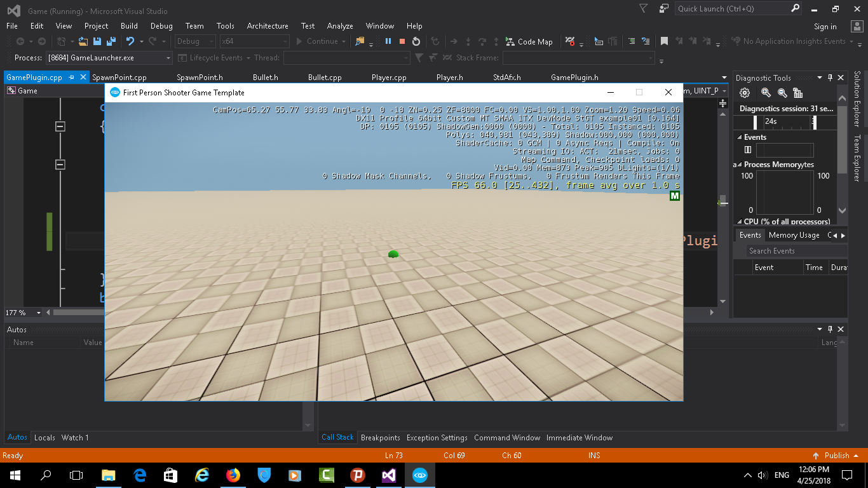Click the Save All icon

[111, 41]
